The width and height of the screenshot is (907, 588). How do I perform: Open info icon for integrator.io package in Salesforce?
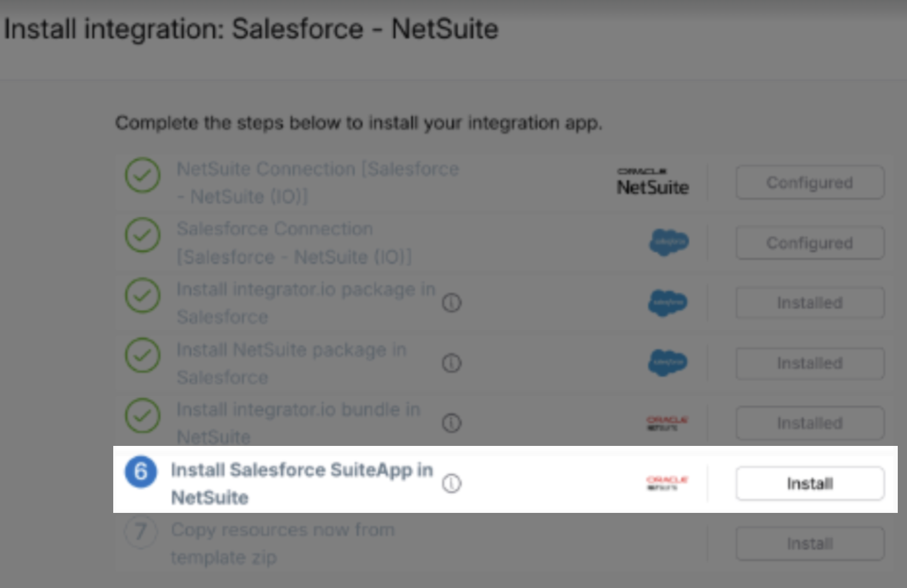tap(452, 303)
